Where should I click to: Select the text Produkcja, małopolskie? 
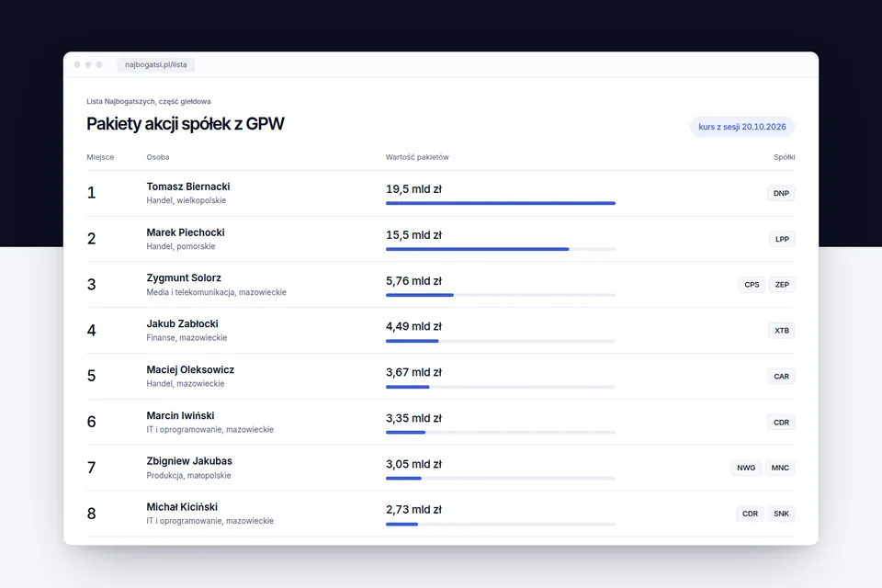[188, 476]
